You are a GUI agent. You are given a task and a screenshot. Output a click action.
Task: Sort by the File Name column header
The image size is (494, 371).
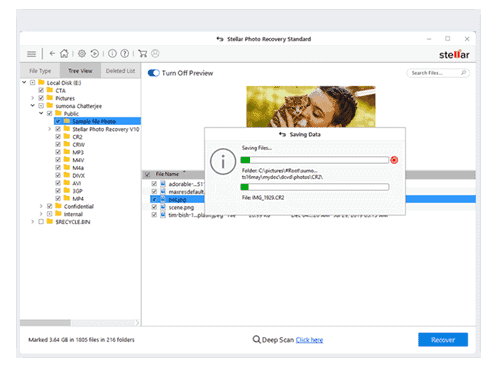pos(167,174)
